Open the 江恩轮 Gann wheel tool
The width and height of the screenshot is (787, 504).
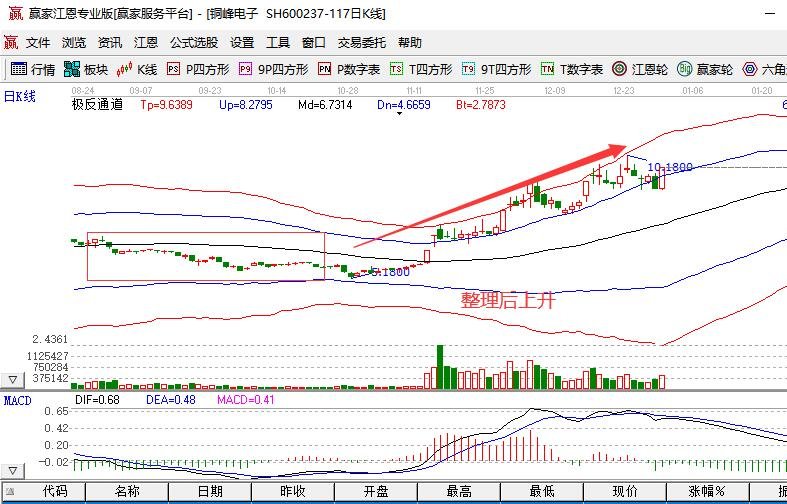coord(640,69)
